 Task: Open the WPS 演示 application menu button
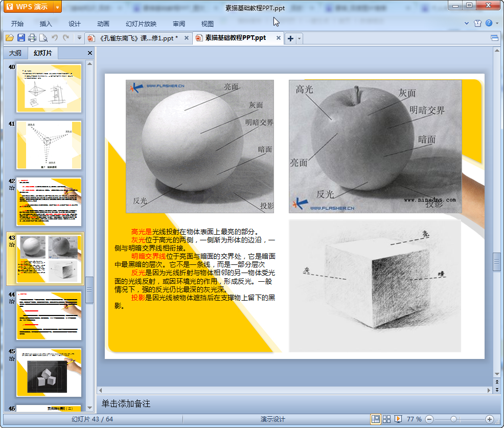tap(28, 7)
